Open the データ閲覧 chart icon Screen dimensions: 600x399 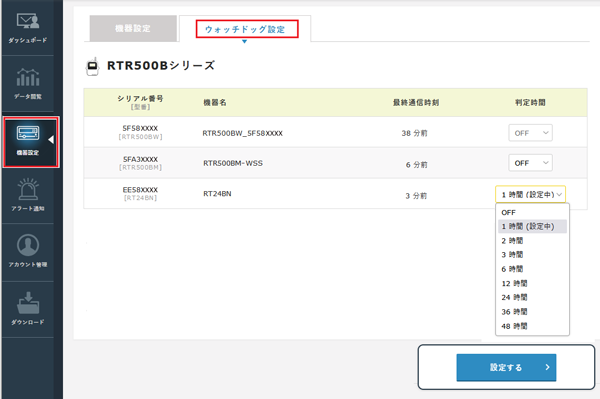[x=28, y=77]
